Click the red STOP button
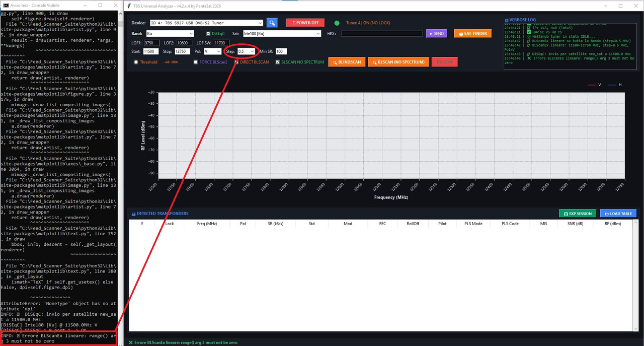Image resolution: width=644 pixels, height=346 pixels. pyautogui.click(x=445, y=62)
